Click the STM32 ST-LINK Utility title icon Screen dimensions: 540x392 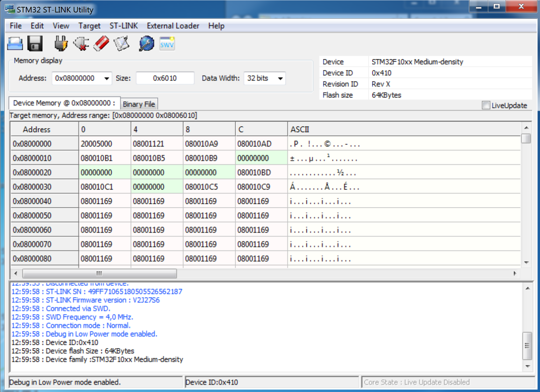[10, 9]
